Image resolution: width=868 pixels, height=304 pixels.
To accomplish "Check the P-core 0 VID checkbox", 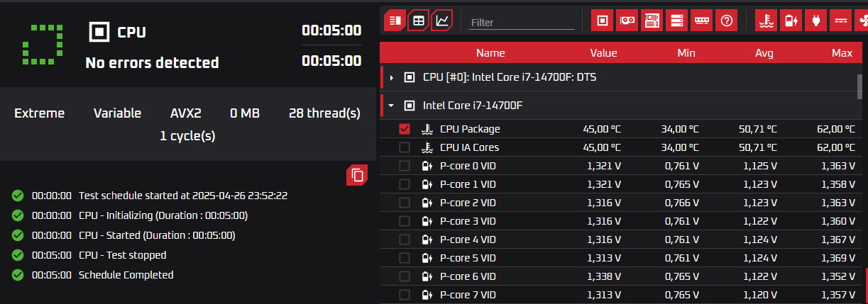I will pos(405,166).
